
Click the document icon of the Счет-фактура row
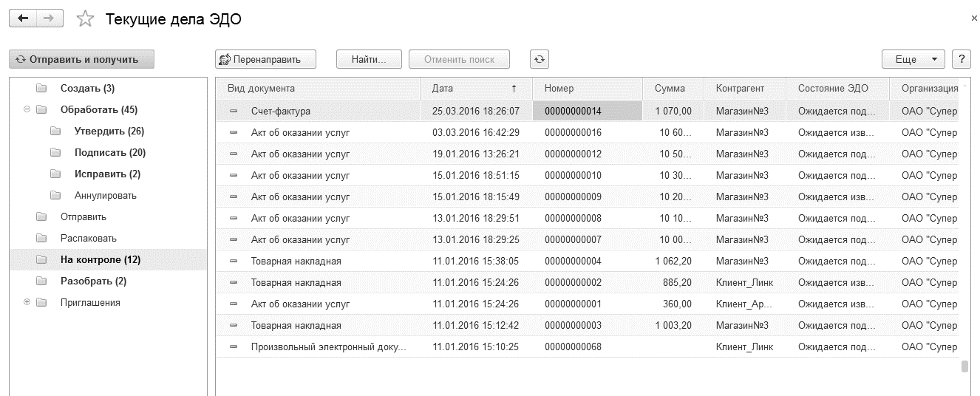234,112
